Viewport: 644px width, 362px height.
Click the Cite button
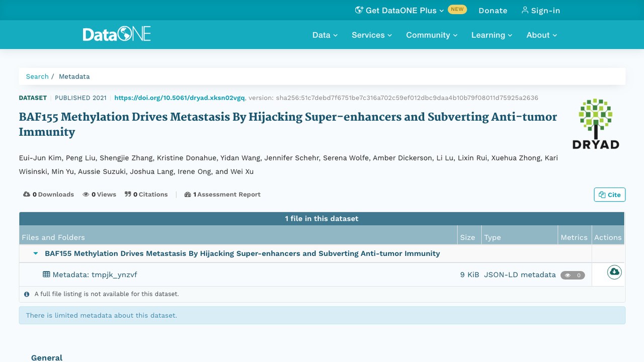tap(609, 195)
